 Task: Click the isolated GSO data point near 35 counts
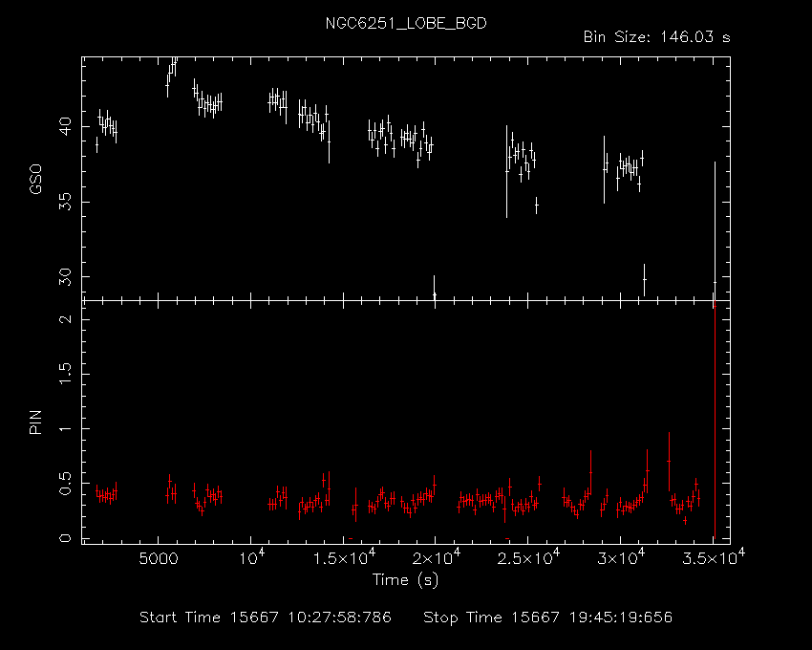(x=537, y=206)
